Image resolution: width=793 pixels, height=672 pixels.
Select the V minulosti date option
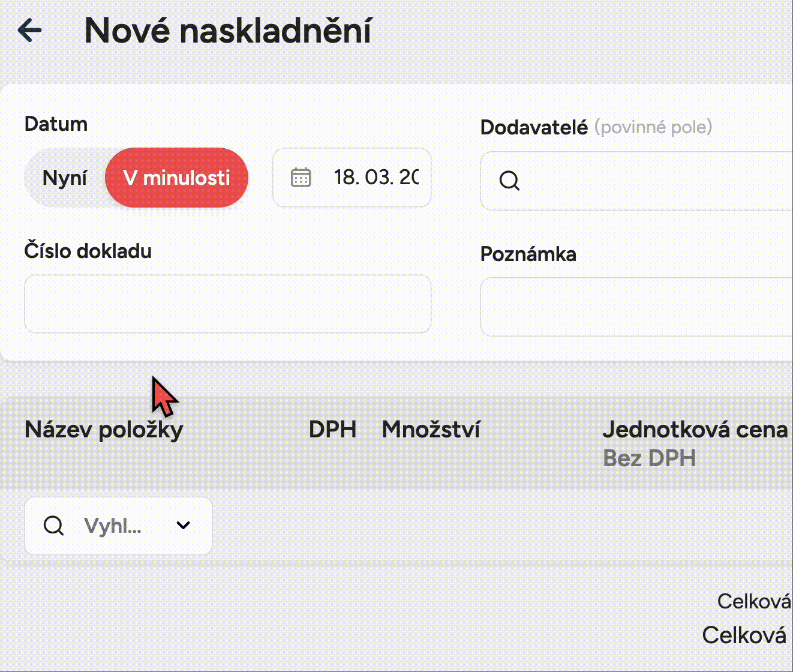tap(176, 178)
